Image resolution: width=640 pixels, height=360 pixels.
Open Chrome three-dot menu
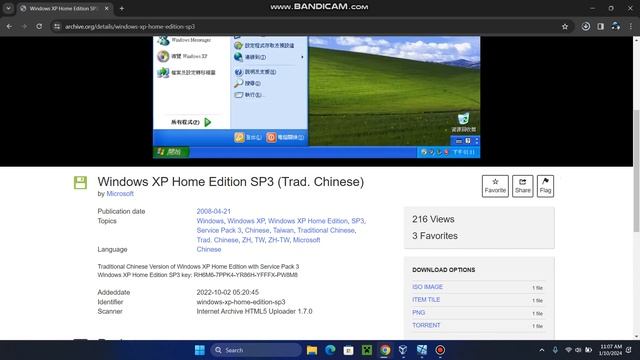pos(631,27)
